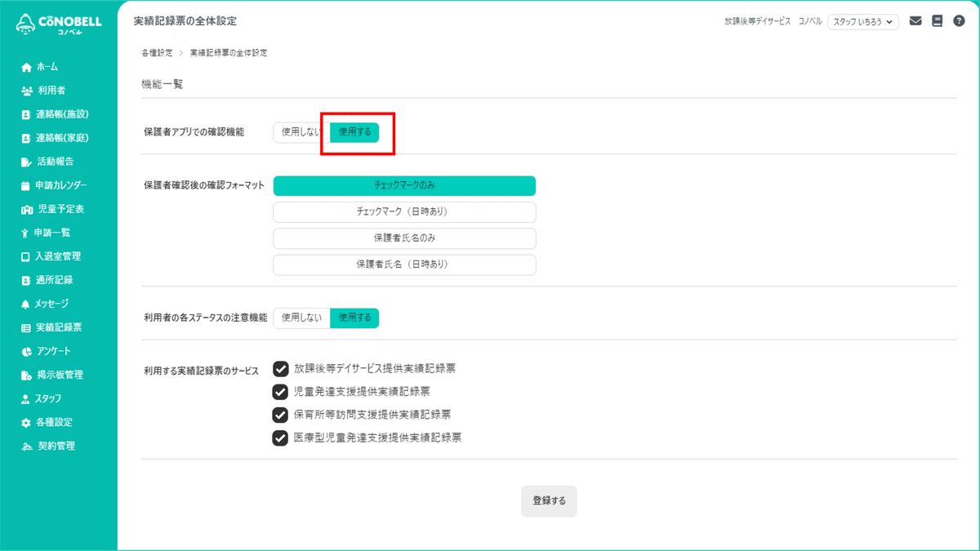This screenshot has width=980, height=551.
Task: Open the mail envelope icon in the header
Action: 915,21
